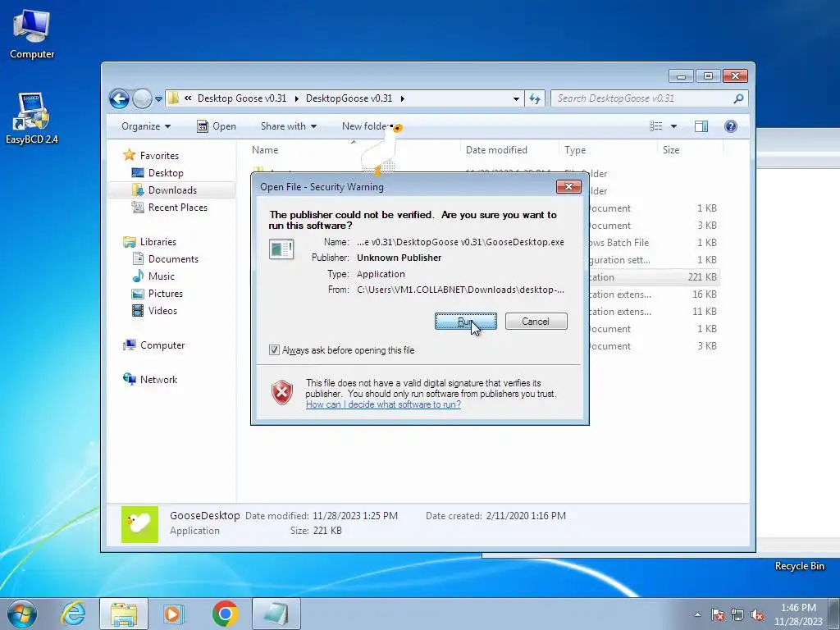Expand arrow after 'DesktopGoose v0.31' breadcrumb
The width and height of the screenshot is (840, 630).
pyautogui.click(x=402, y=98)
